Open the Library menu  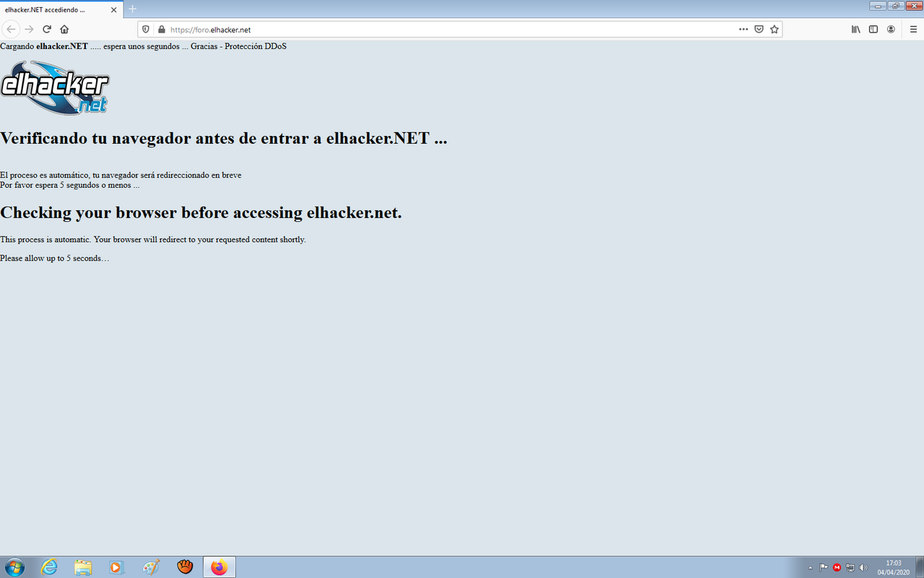[856, 30]
